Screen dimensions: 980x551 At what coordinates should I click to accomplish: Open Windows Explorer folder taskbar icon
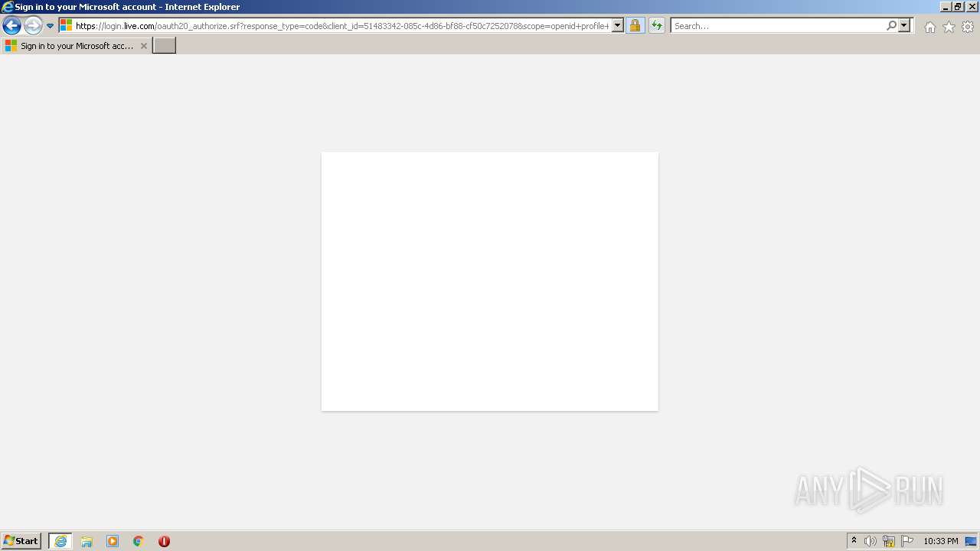(87, 541)
